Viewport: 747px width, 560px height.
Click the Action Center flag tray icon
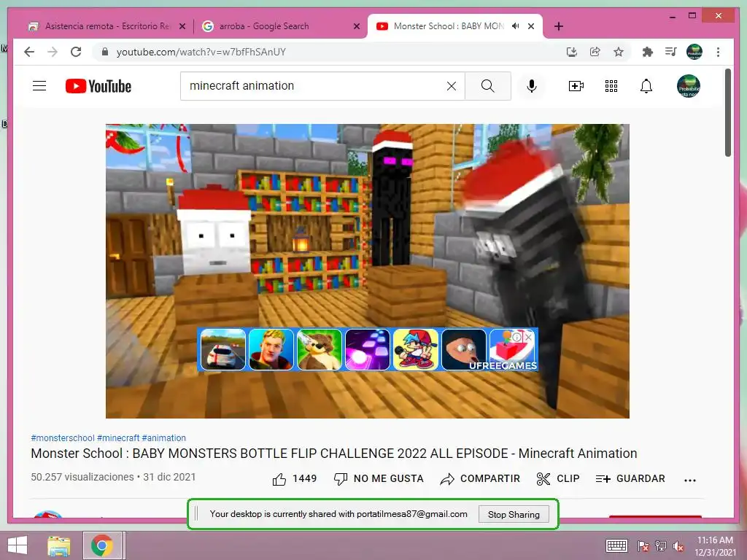pyautogui.click(x=643, y=546)
